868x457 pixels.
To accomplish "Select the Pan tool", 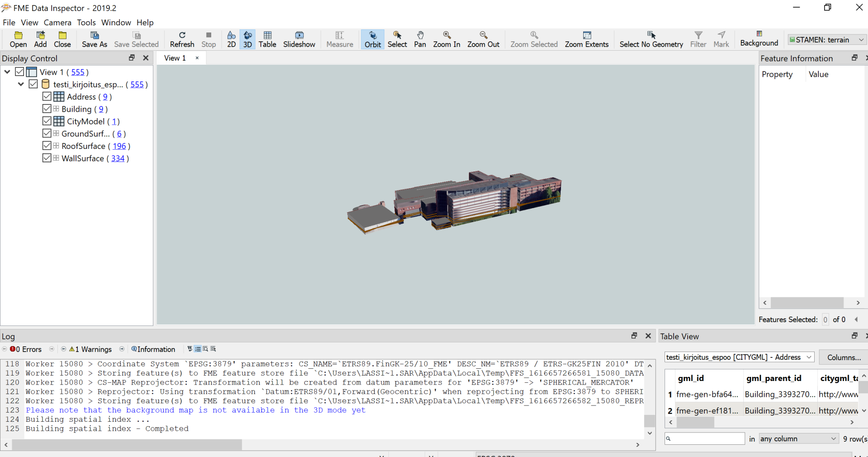I will coord(420,39).
